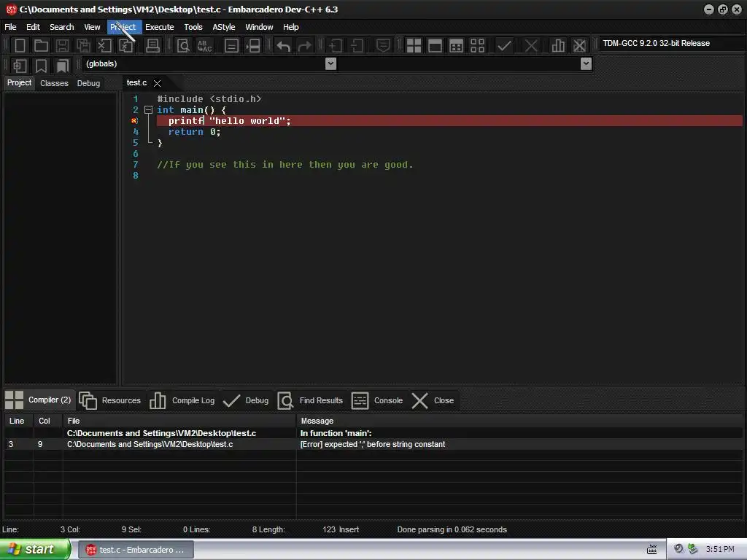Screen dimensions: 747x560
Task: Click the Windows start button
Action: [35, 549]
